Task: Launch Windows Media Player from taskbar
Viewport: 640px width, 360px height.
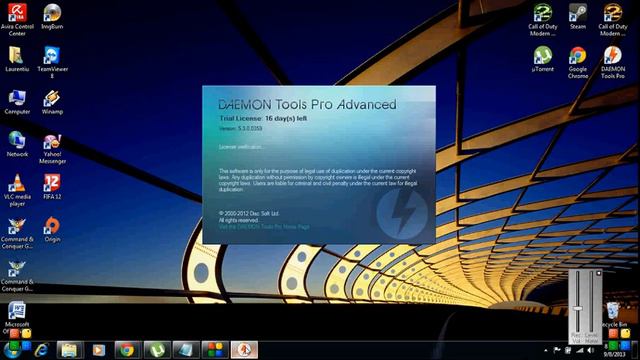Action: tap(99, 350)
